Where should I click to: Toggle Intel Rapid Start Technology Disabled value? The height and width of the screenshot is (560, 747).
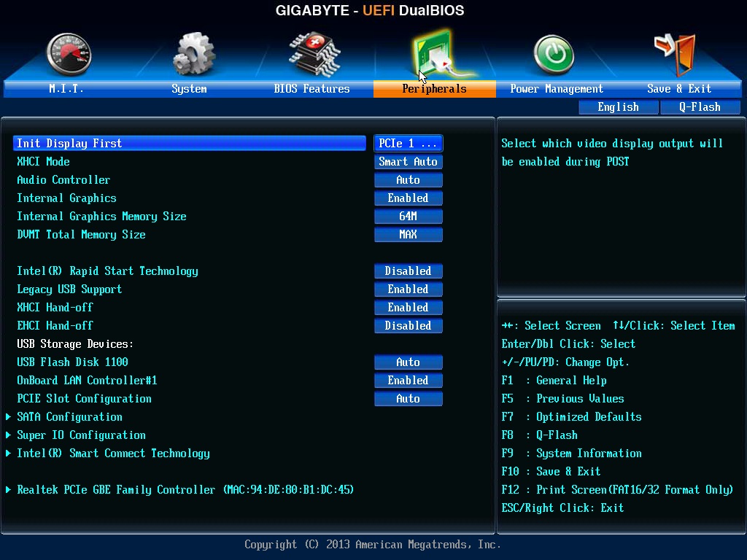409,271
